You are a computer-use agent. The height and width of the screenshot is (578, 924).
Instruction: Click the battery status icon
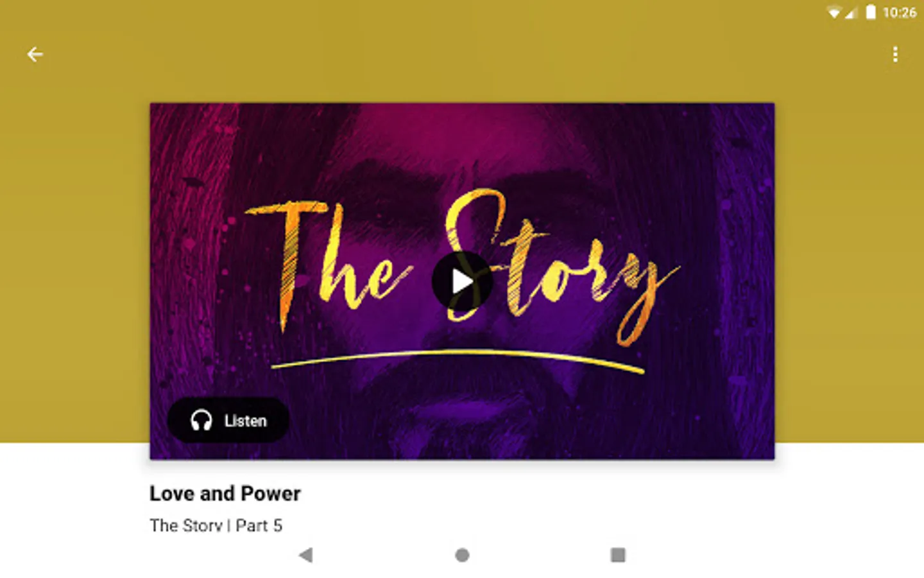click(x=871, y=12)
